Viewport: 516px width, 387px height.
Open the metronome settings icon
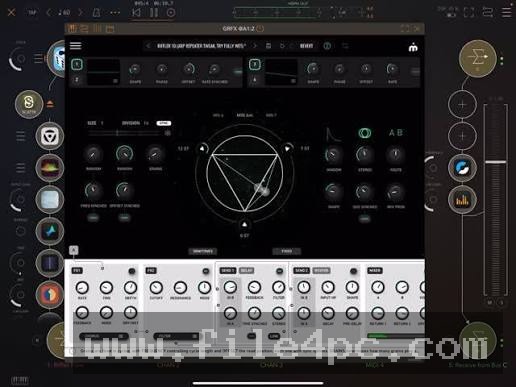(96, 13)
